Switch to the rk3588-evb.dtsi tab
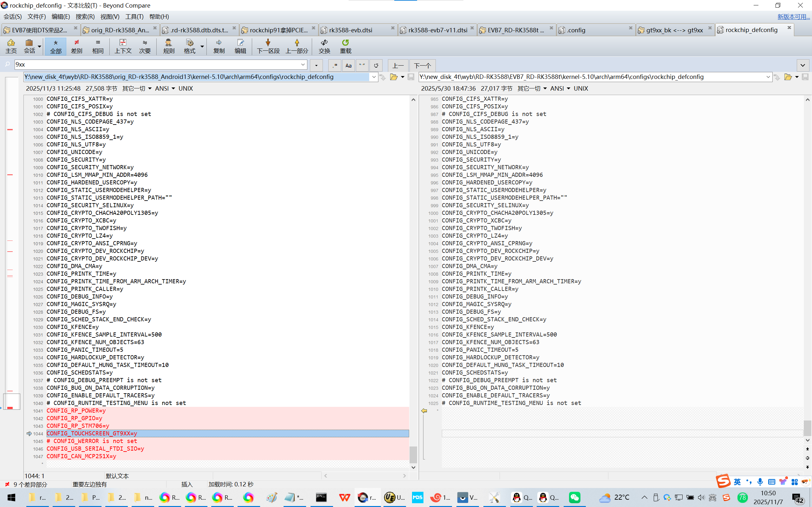The height and width of the screenshot is (507, 812). (350, 30)
